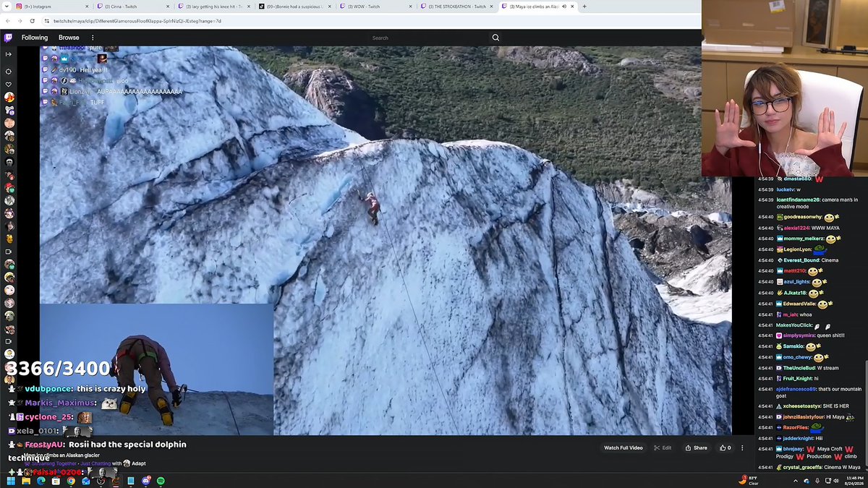Click the heart icon in the left sidebar
868x488 pixels.
click(x=8, y=85)
